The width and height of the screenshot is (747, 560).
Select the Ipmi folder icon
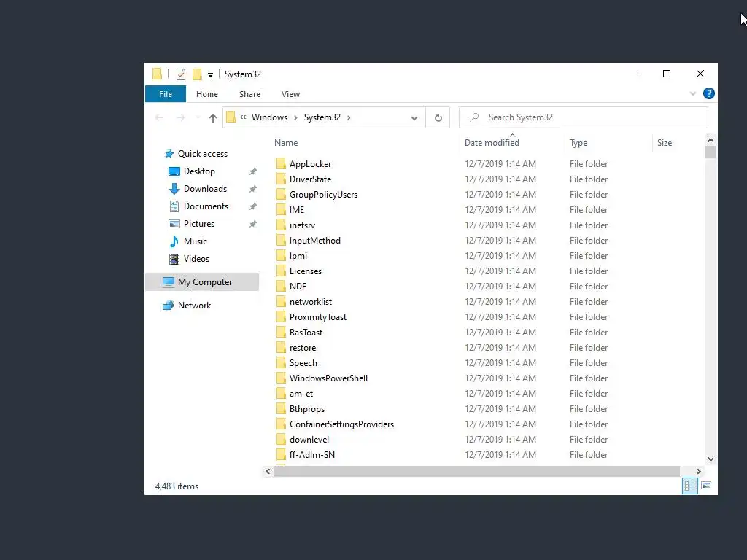tap(281, 256)
